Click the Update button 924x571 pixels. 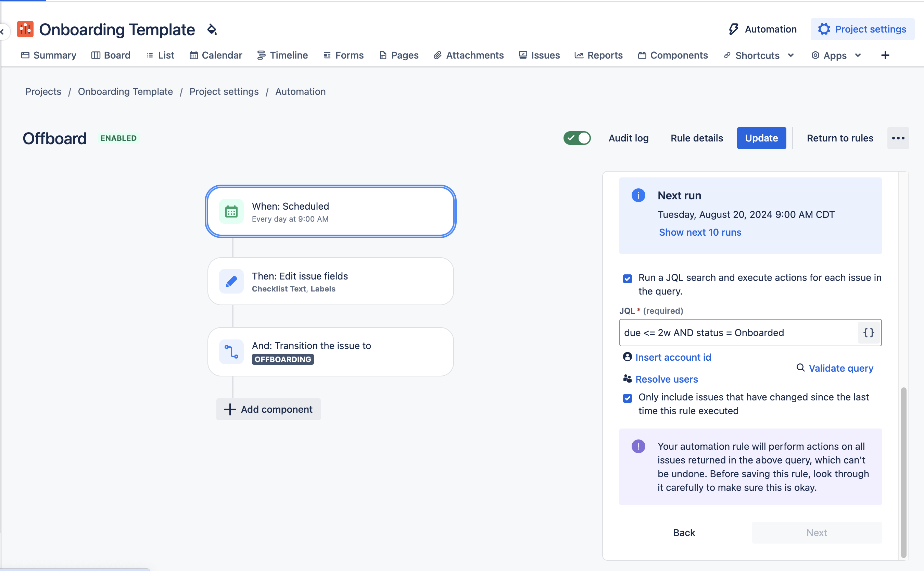tap(761, 138)
